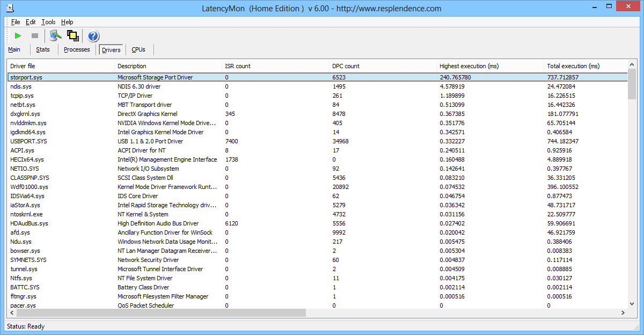Select the storport.sys driver row
Viewport: 644px width, 335px height.
[318, 77]
